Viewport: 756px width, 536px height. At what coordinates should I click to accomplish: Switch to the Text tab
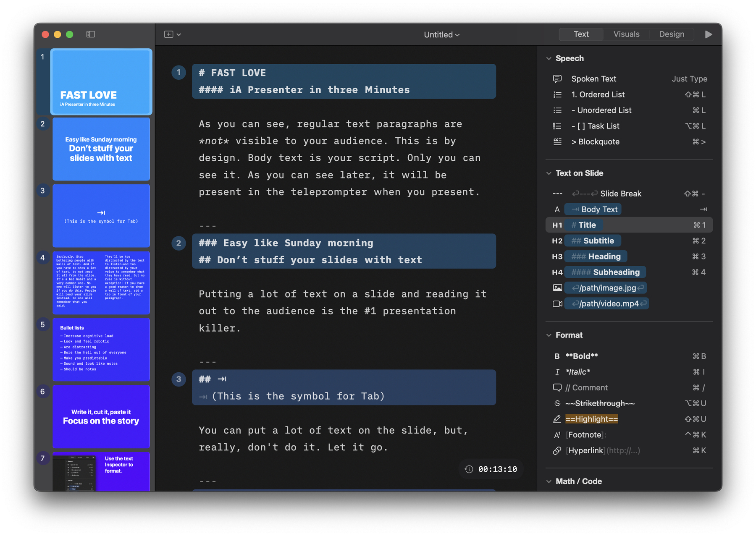click(x=581, y=34)
